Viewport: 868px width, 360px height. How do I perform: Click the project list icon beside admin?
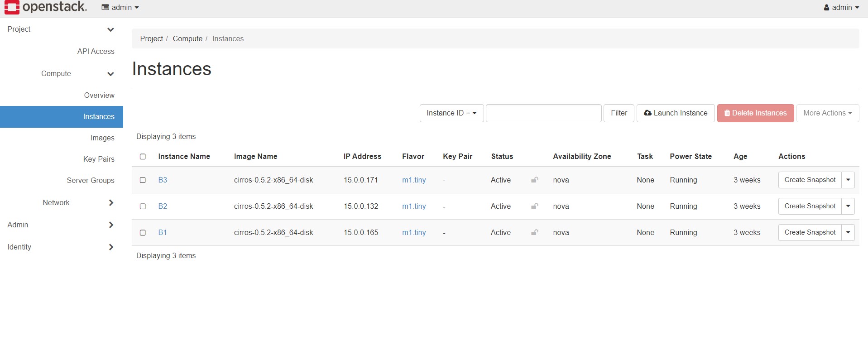point(105,8)
